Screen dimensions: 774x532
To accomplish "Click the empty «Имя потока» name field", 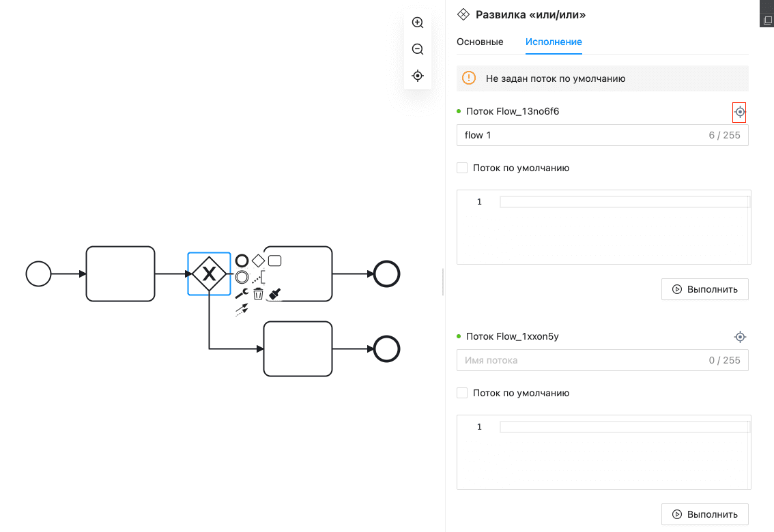I will click(580, 360).
